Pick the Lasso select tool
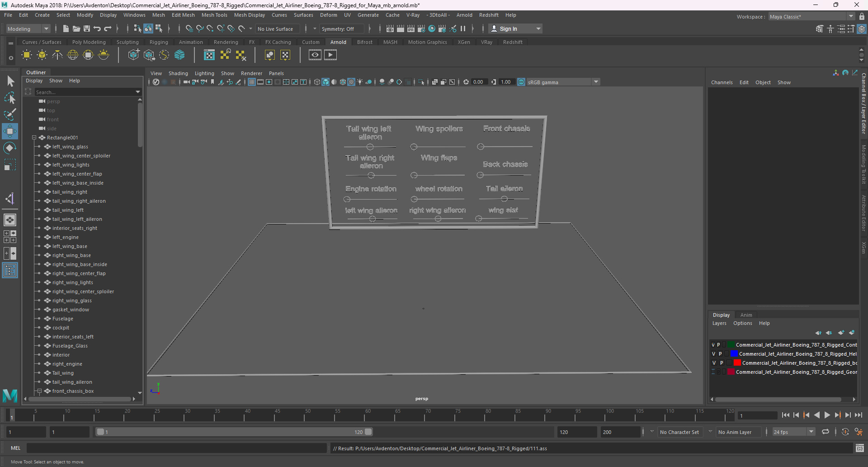868x467 pixels. coord(10,98)
